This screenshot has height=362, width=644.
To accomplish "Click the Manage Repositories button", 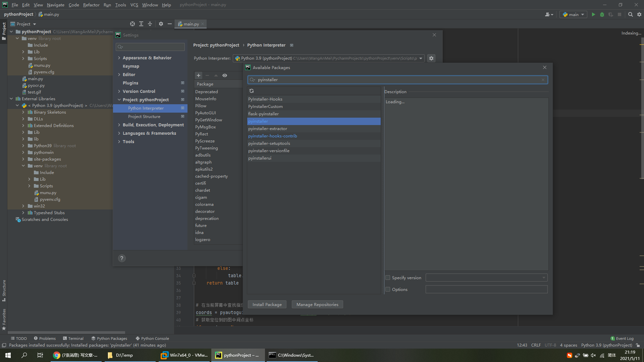I will click(x=317, y=304).
